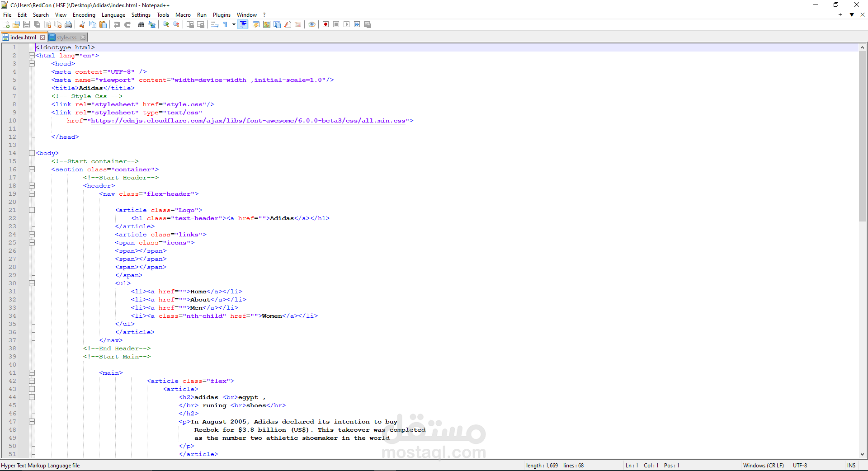Click line number 22 in the margin
Image resolution: width=868 pixels, height=471 pixels.
tap(12, 218)
